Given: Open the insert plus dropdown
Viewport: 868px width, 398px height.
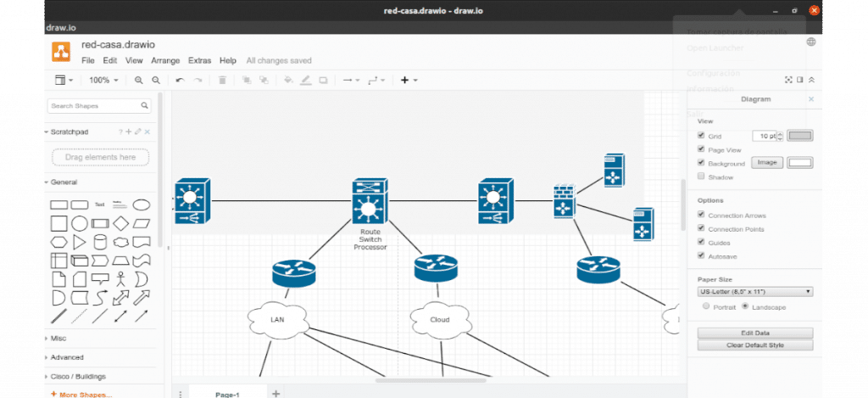Looking at the screenshot, I should pos(409,81).
